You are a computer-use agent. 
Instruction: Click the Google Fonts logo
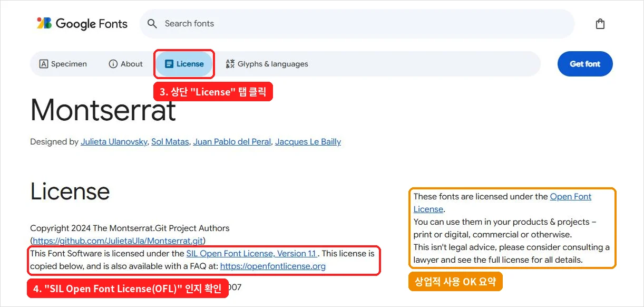point(82,24)
